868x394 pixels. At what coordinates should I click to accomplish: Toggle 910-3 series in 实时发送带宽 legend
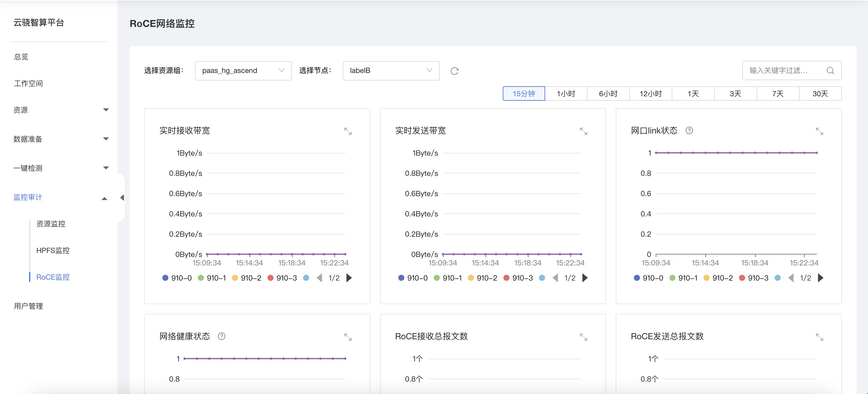pyautogui.click(x=518, y=278)
